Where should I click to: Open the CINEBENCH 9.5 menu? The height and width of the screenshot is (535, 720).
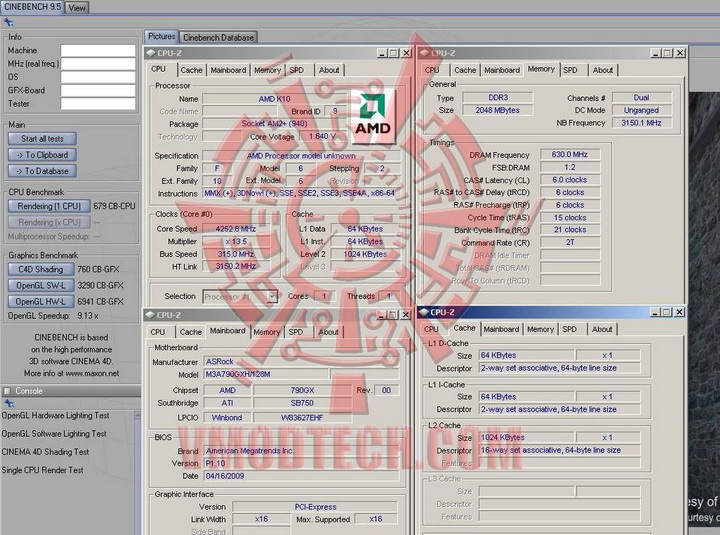[32, 7]
